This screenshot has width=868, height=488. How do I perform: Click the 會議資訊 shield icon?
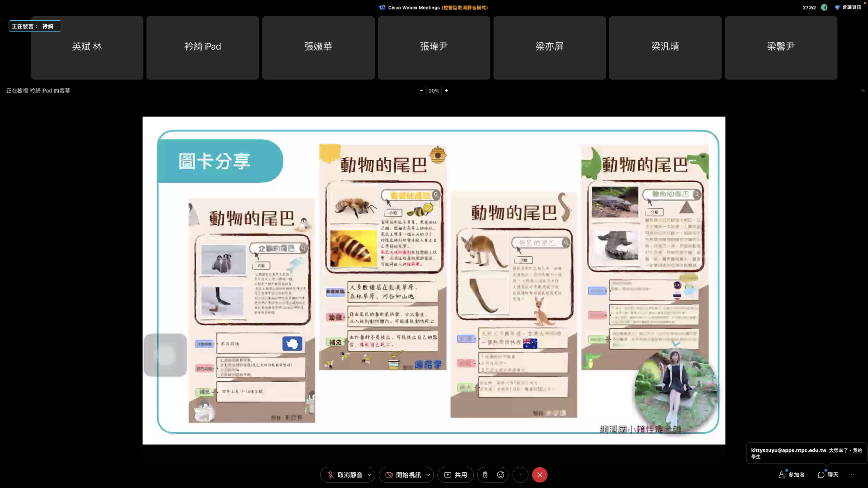[837, 7]
